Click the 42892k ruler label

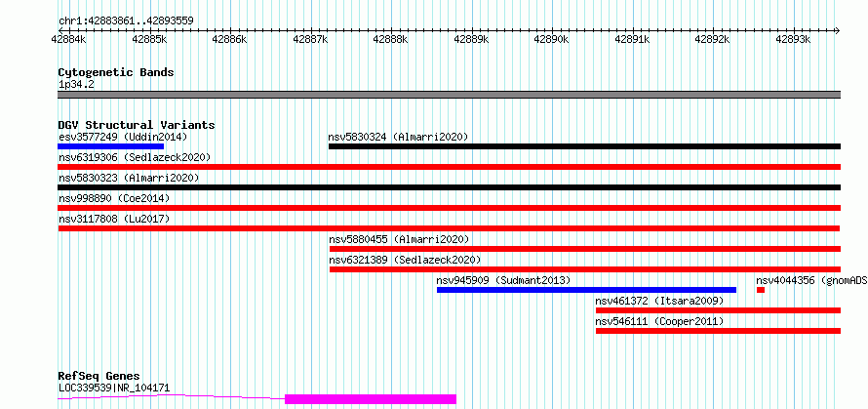pyautogui.click(x=713, y=40)
